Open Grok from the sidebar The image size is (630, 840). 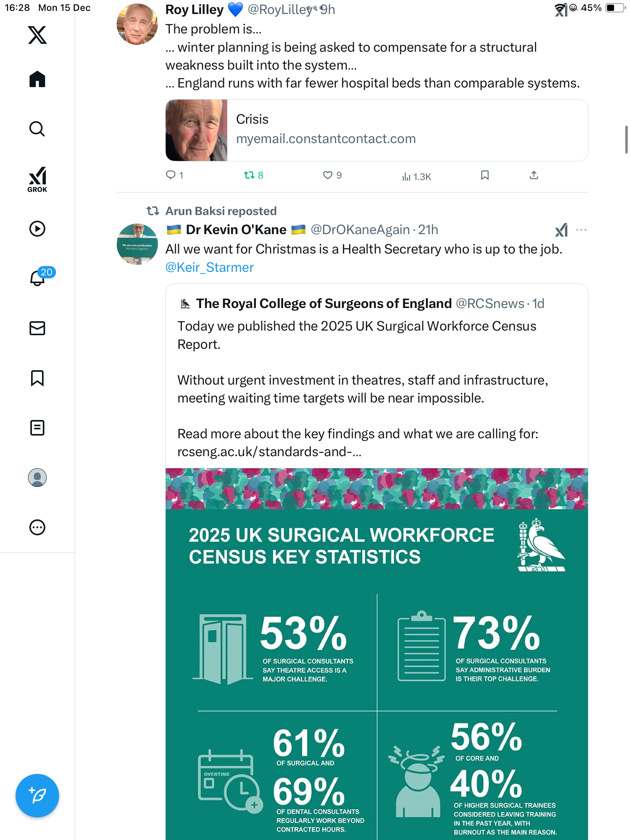pyautogui.click(x=37, y=179)
